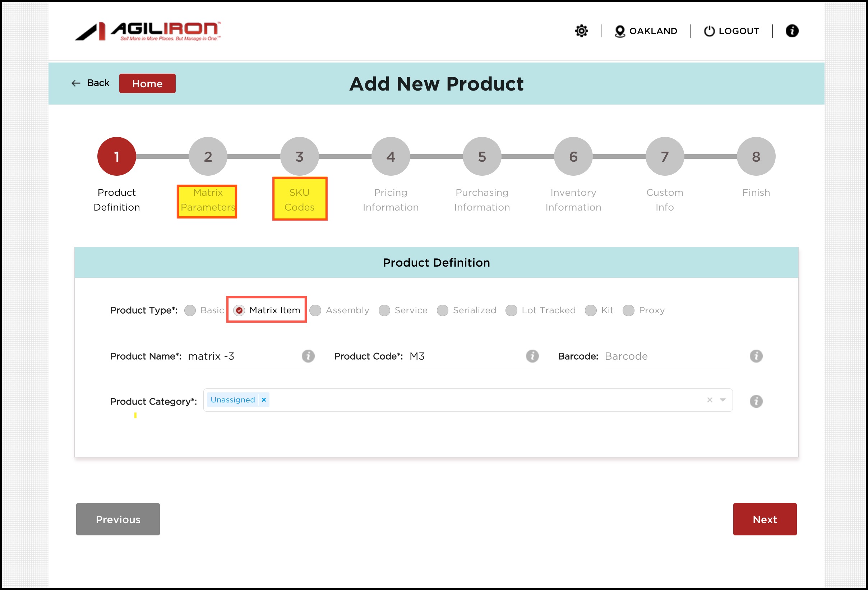Open the settings gear icon
The height and width of the screenshot is (590, 868).
(x=581, y=31)
